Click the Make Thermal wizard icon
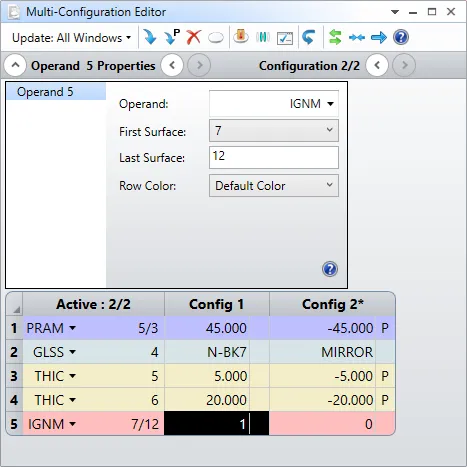Screen dimensions: 467x467 241,37
